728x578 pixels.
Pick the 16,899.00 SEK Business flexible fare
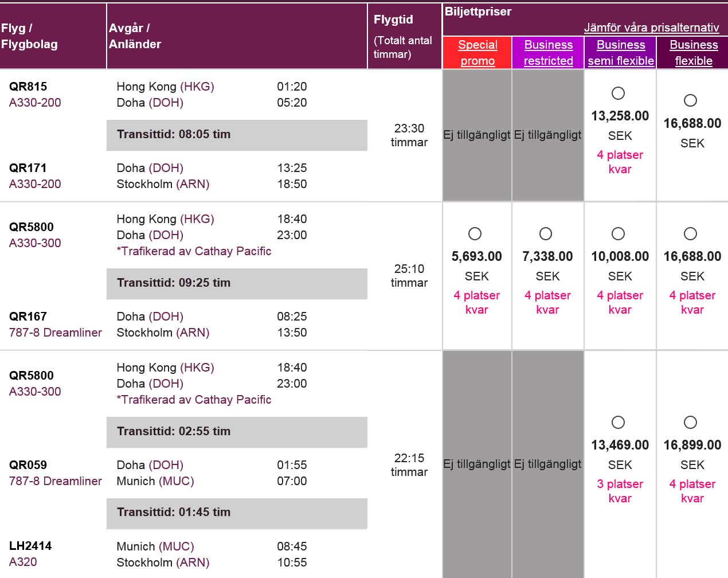point(690,422)
